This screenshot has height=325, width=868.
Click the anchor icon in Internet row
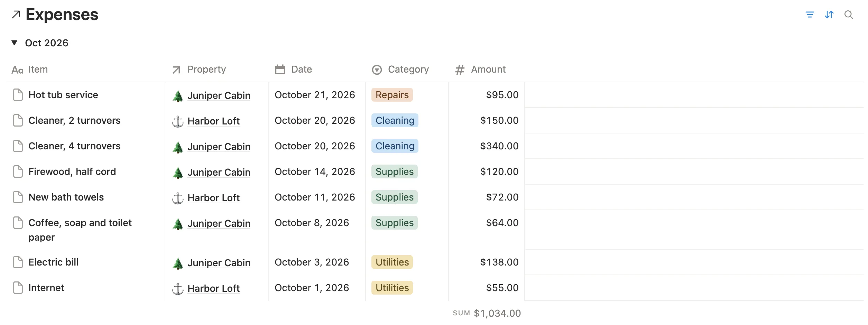point(178,289)
